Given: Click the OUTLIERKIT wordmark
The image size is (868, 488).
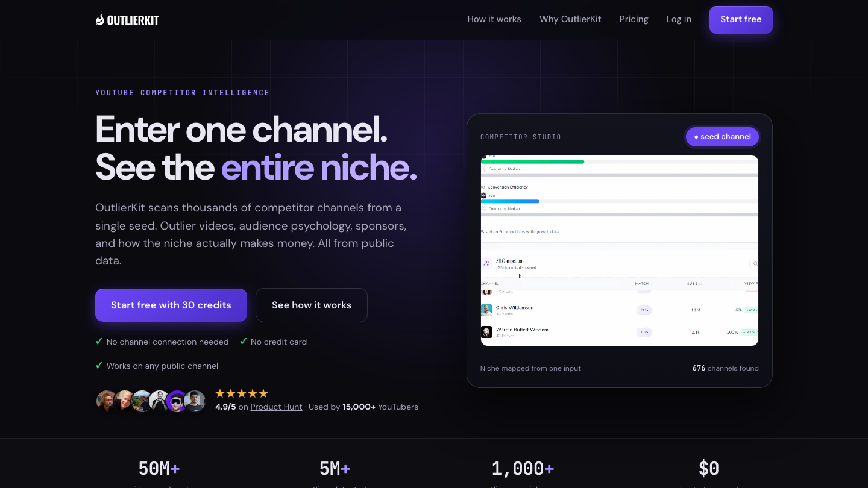Looking at the screenshot, I should pos(133,20).
